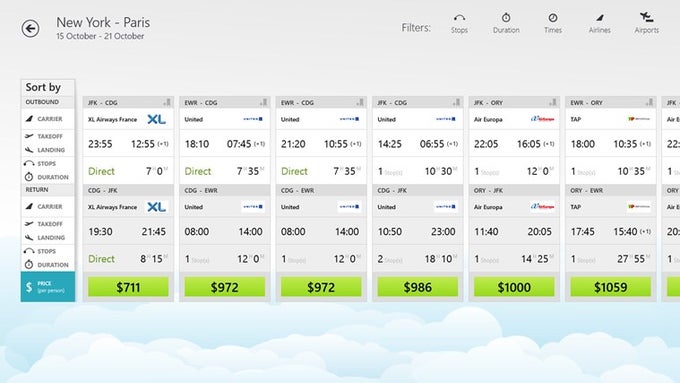Click the 14:25 departure time

tap(390, 144)
